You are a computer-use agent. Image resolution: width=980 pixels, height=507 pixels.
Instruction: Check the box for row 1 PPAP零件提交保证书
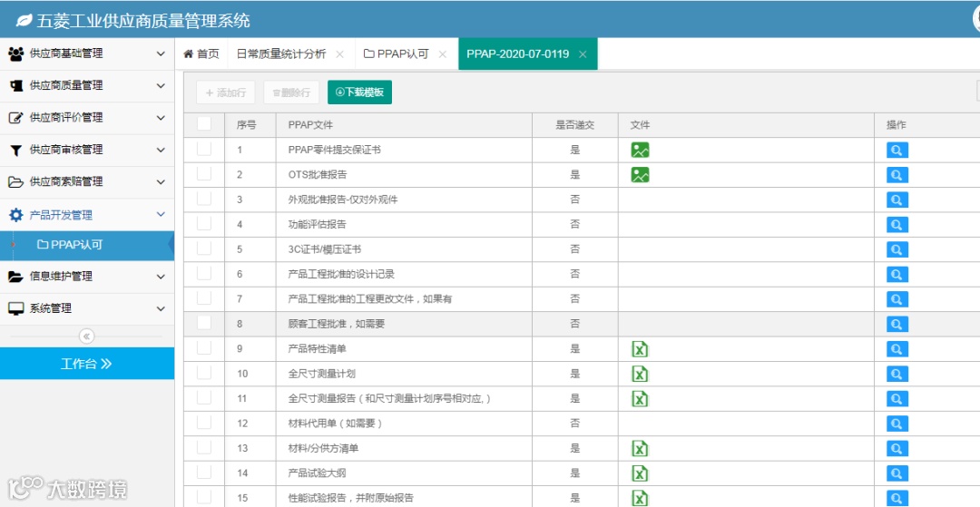204,150
